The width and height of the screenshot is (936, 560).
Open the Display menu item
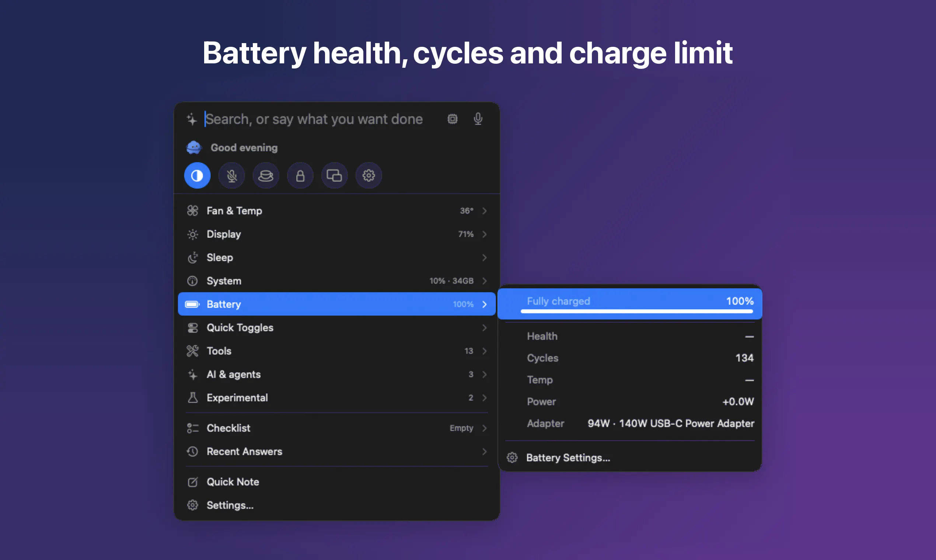click(x=337, y=234)
